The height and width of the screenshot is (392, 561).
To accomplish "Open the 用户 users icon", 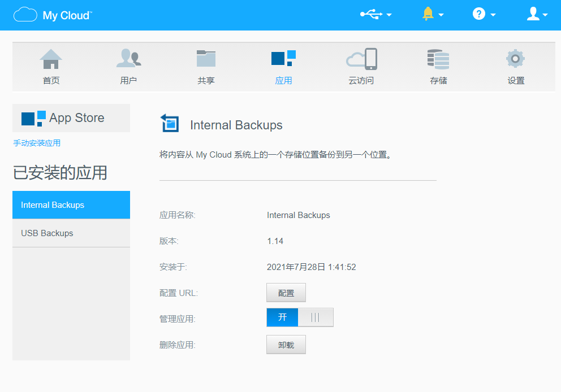I will 129,58.
